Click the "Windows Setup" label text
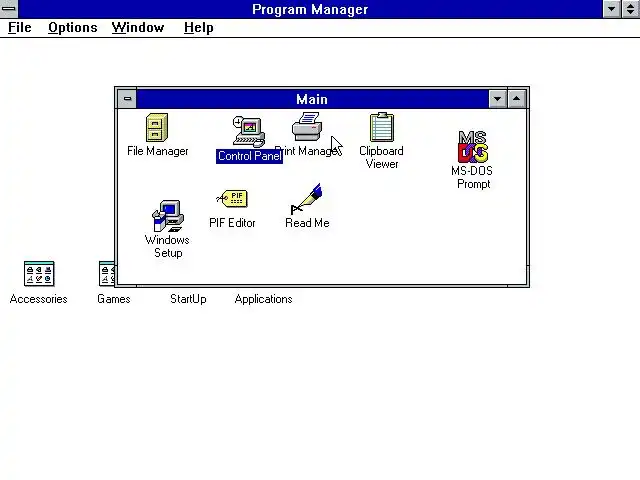Image resolution: width=640 pixels, height=480 pixels. coord(167,246)
